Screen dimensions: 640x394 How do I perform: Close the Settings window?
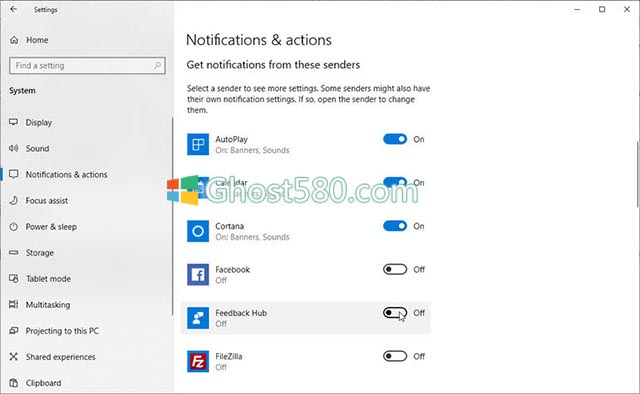(x=627, y=9)
